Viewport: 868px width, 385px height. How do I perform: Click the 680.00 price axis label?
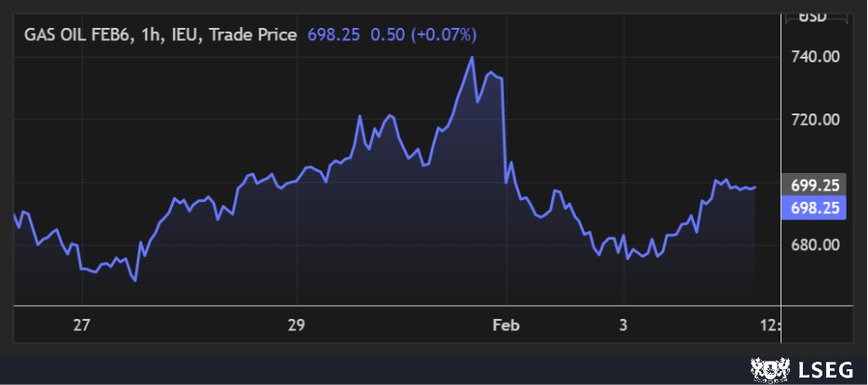tap(816, 246)
